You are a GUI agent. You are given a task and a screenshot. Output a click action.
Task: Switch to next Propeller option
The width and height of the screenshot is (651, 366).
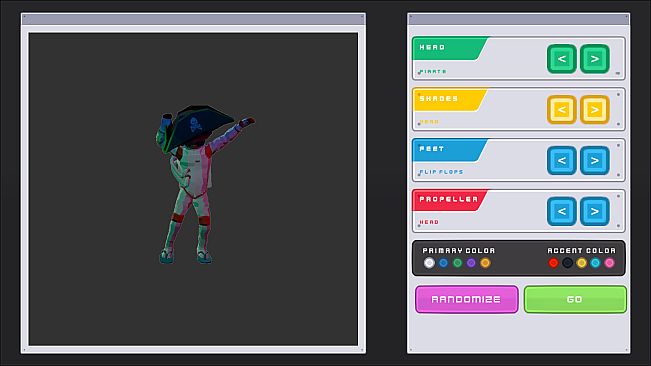(x=595, y=211)
